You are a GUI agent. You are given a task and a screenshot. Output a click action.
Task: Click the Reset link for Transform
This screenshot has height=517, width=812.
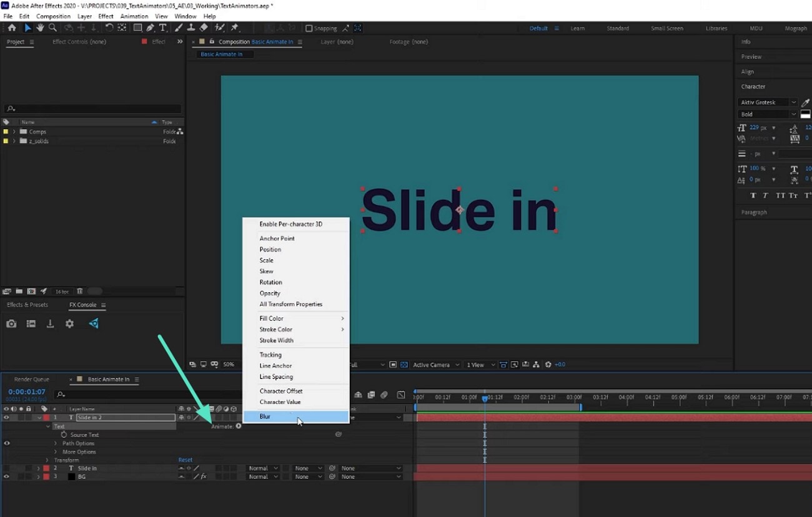click(x=186, y=460)
